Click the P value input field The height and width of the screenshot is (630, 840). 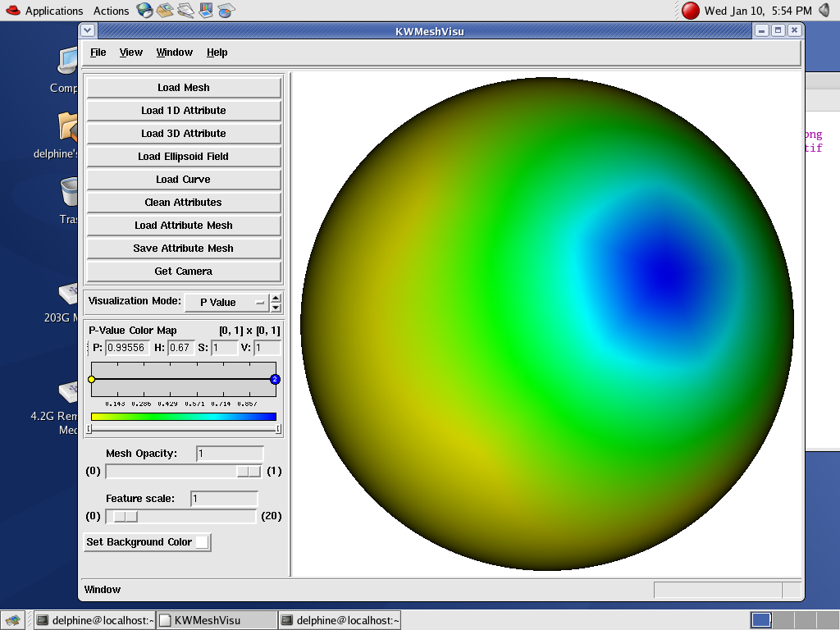pos(128,348)
